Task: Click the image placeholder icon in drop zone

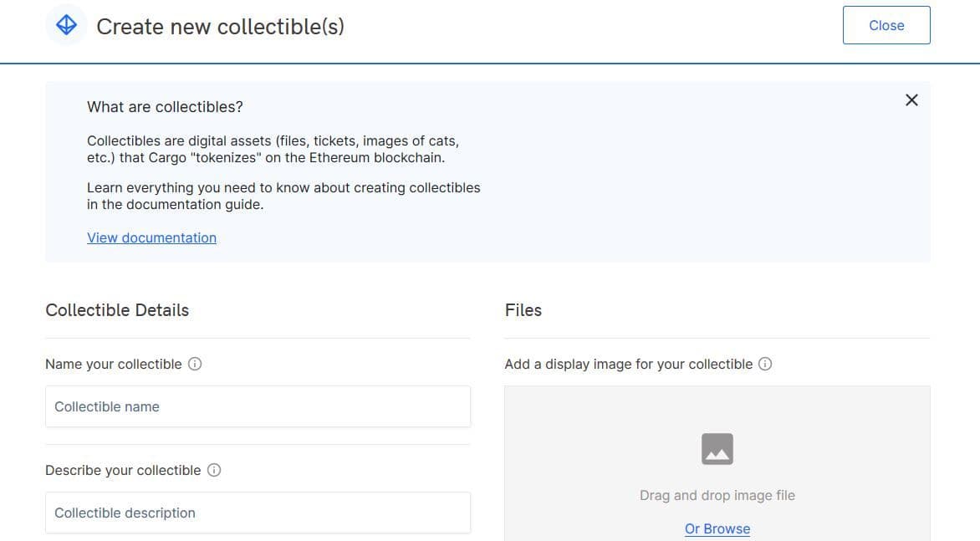Action: [x=717, y=449]
